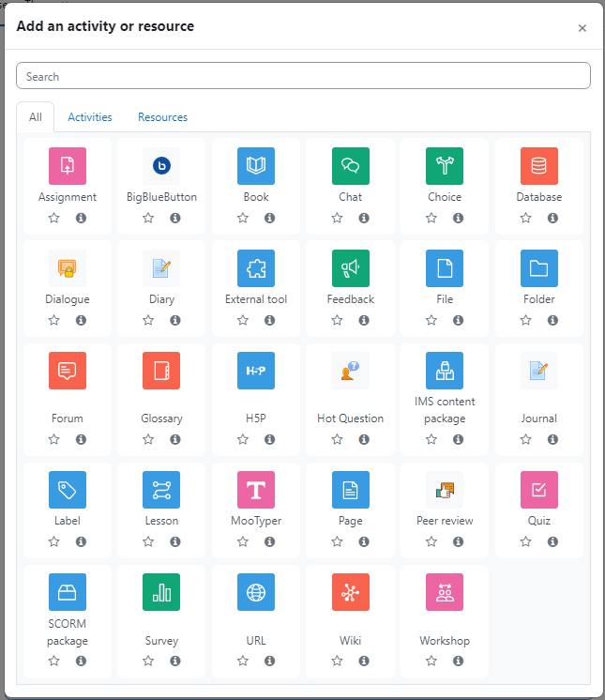Add a Label resource
The height and width of the screenshot is (700, 605).
point(68,489)
